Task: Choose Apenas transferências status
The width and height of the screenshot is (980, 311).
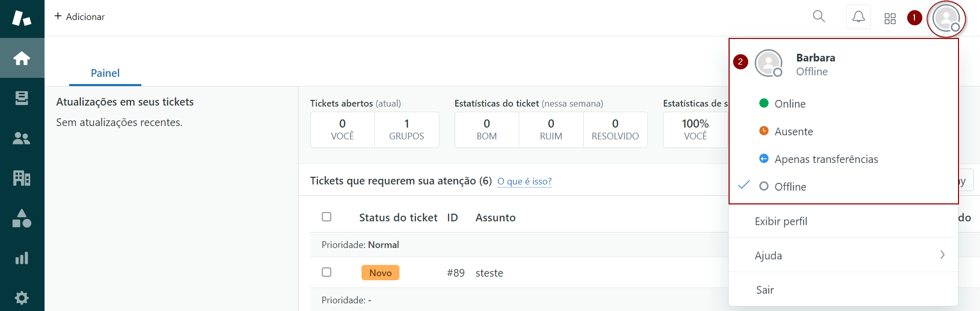Action: point(825,159)
